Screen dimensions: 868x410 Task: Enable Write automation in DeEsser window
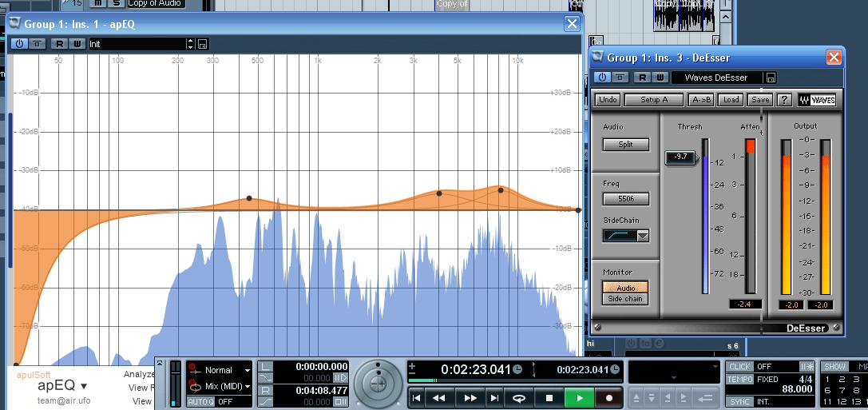click(x=660, y=78)
